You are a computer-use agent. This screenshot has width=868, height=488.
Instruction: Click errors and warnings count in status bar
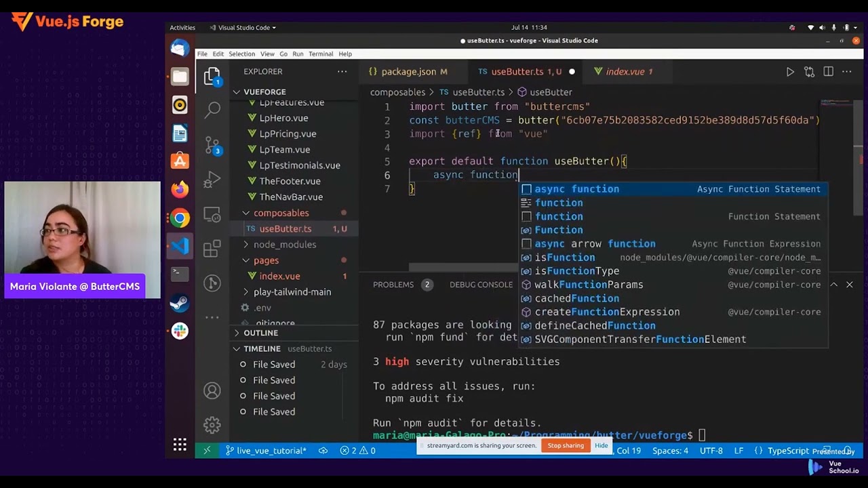(x=358, y=450)
